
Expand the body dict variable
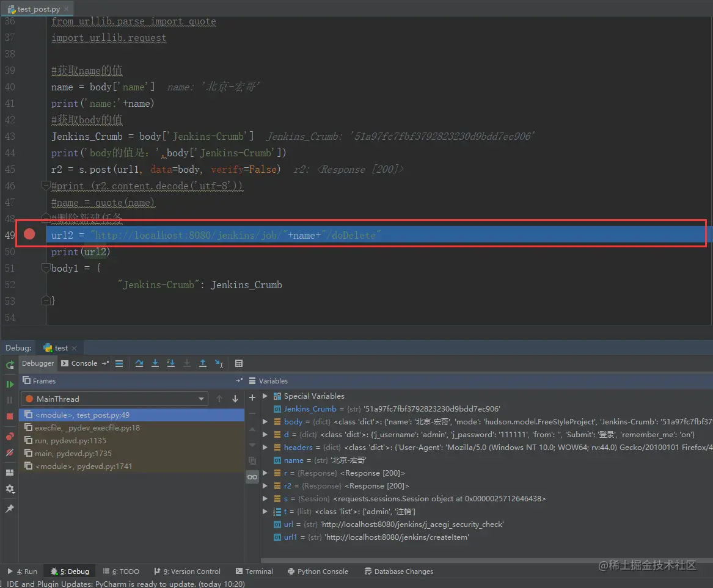(x=265, y=422)
